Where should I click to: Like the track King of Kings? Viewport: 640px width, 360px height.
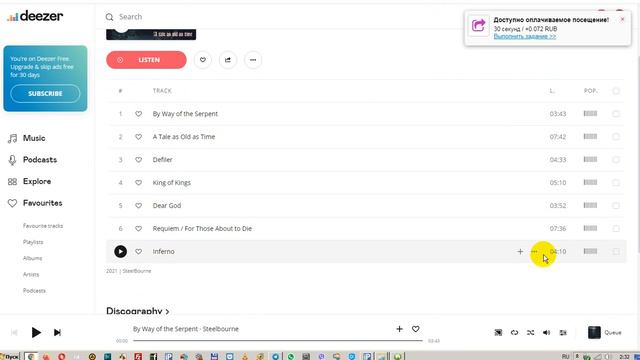coord(138,182)
